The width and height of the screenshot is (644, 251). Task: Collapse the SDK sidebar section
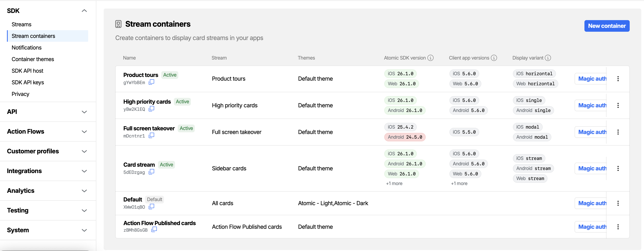point(84,11)
